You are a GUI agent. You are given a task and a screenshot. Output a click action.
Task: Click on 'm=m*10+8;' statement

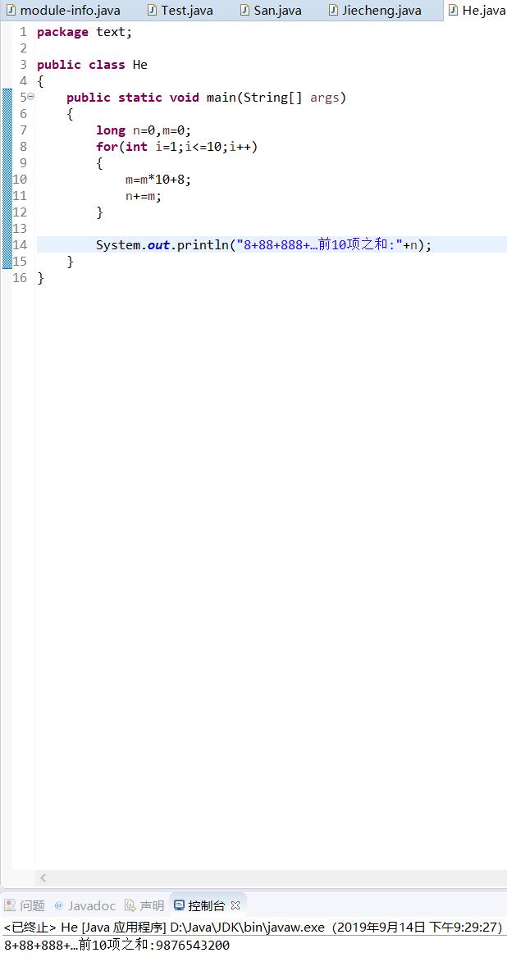pos(158,180)
